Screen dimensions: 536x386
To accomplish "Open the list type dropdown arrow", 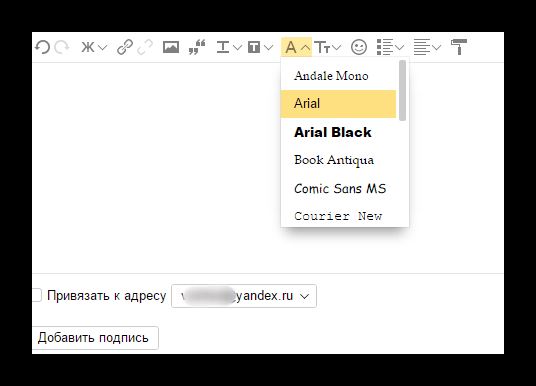I will click(400, 48).
